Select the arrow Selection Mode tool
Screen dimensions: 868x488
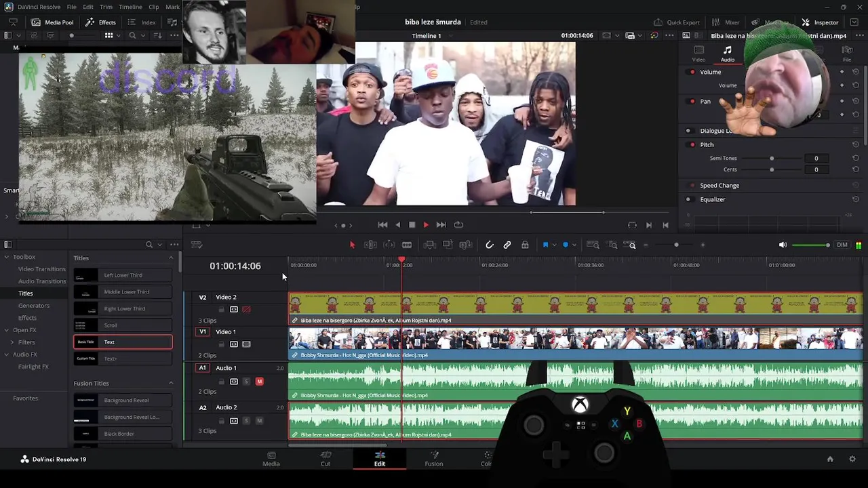coord(352,245)
